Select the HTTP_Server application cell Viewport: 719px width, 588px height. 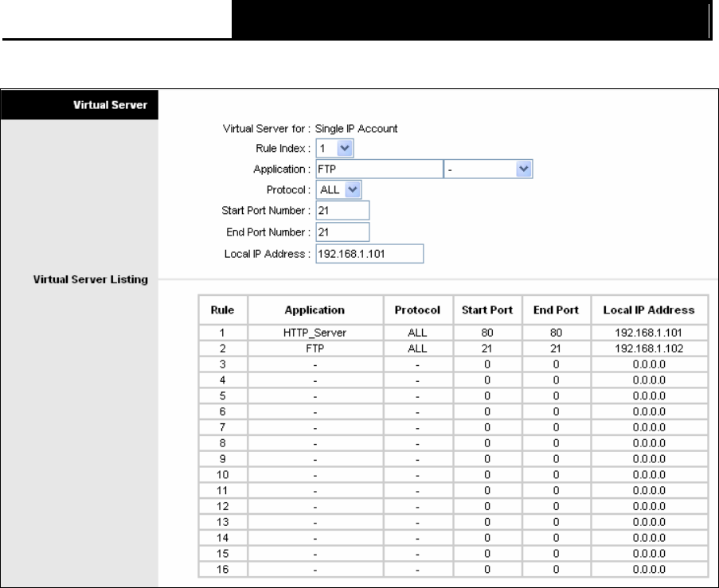pos(315,333)
